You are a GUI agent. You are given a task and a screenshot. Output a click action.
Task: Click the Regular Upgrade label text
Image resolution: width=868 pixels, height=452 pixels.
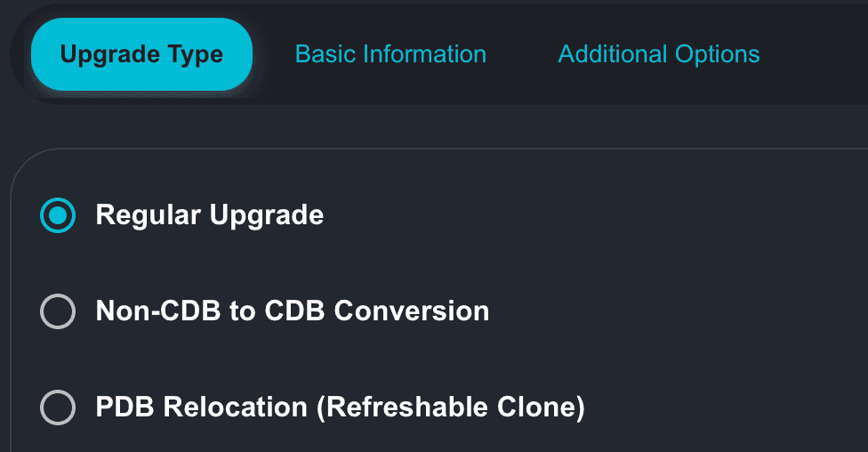[209, 215]
